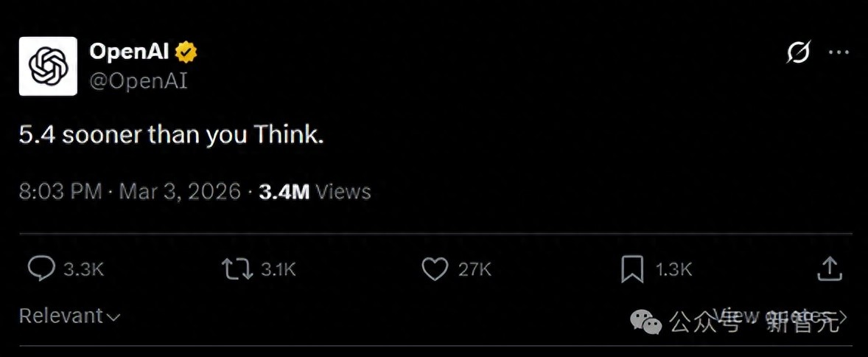The width and height of the screenshot is (868, 357).
Task: Like the post with the heart icon
Action: click(435, 269)
